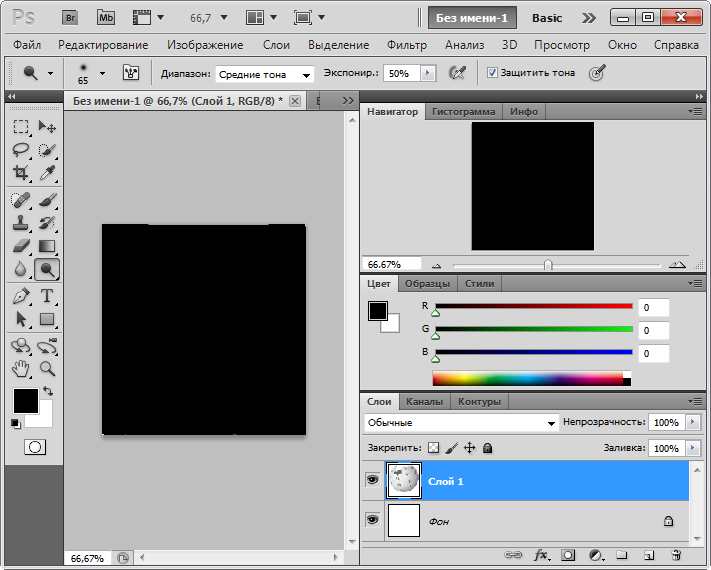
Task: Select the History Brush tool
Action: (47, 223)
